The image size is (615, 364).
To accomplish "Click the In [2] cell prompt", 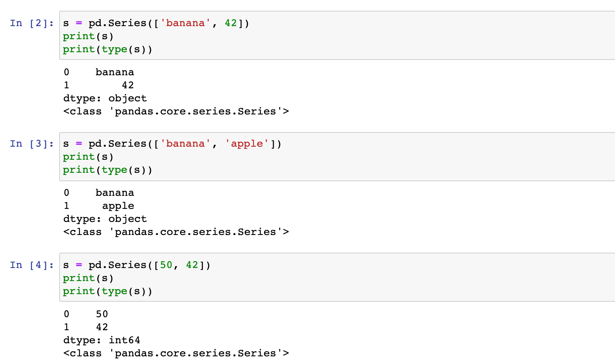I will click(32, 23).
